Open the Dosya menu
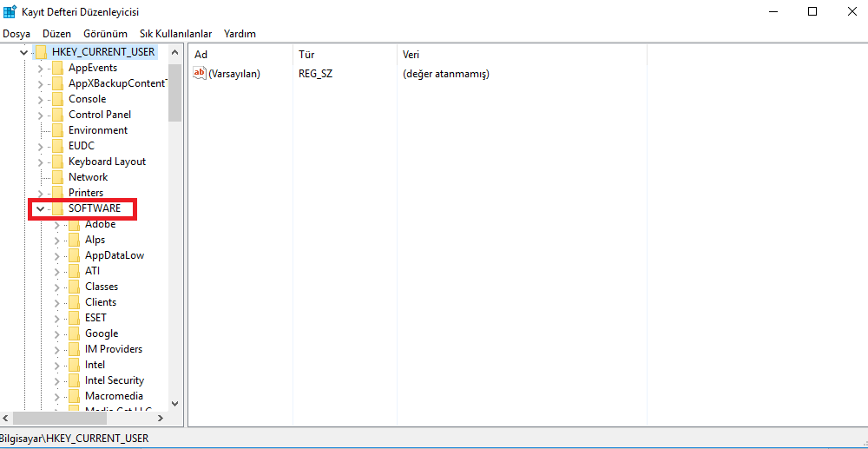 click(16, 34)
